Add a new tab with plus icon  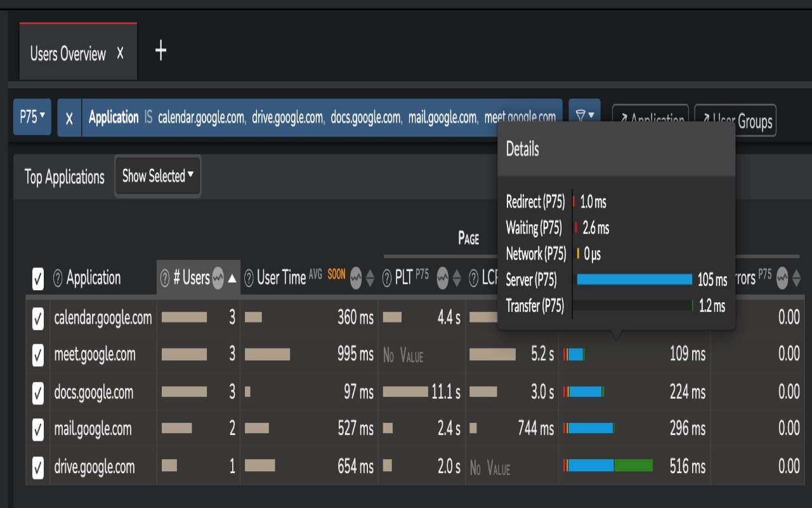(160, 51)
